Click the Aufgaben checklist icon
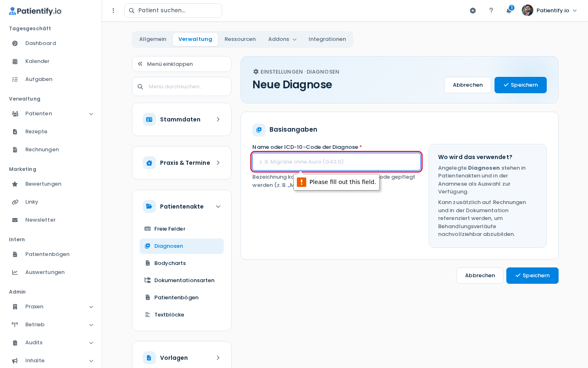 click(x=15, y=79)
